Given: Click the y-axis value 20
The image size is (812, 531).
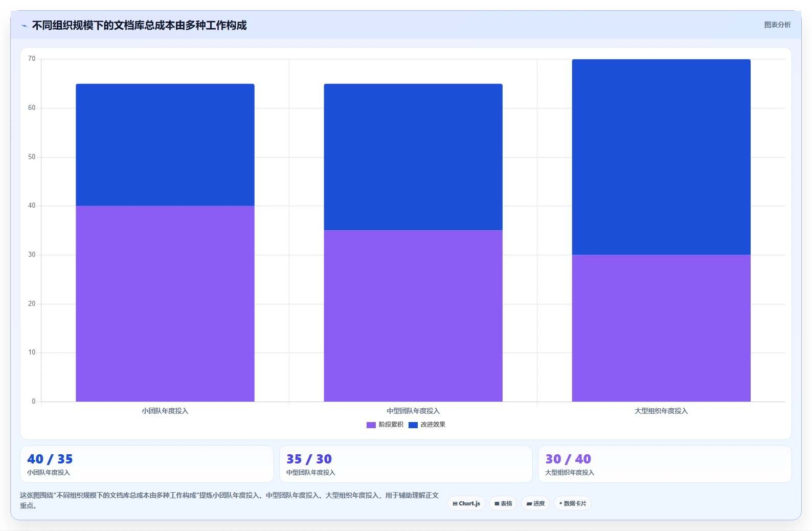Looking at the screenshot, I should pyautogui.click(x=32, y=304).
